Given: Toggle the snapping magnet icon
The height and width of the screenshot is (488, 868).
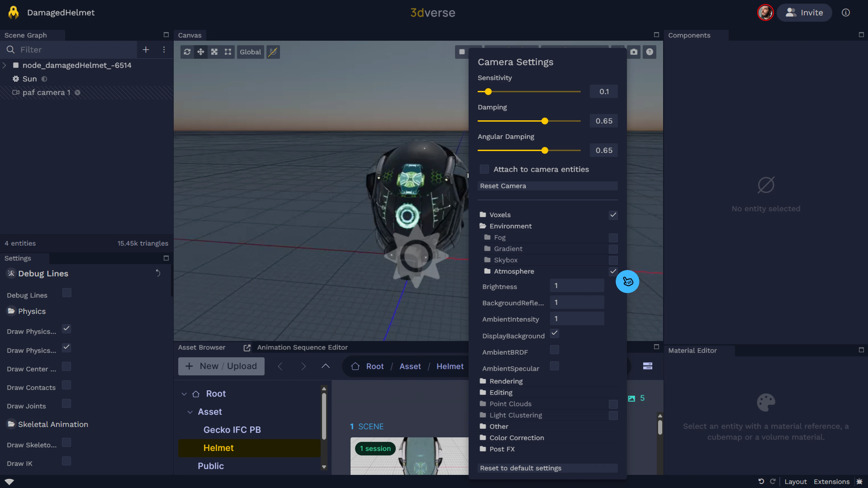Looking at the screenshot, I should click(273, 52).
